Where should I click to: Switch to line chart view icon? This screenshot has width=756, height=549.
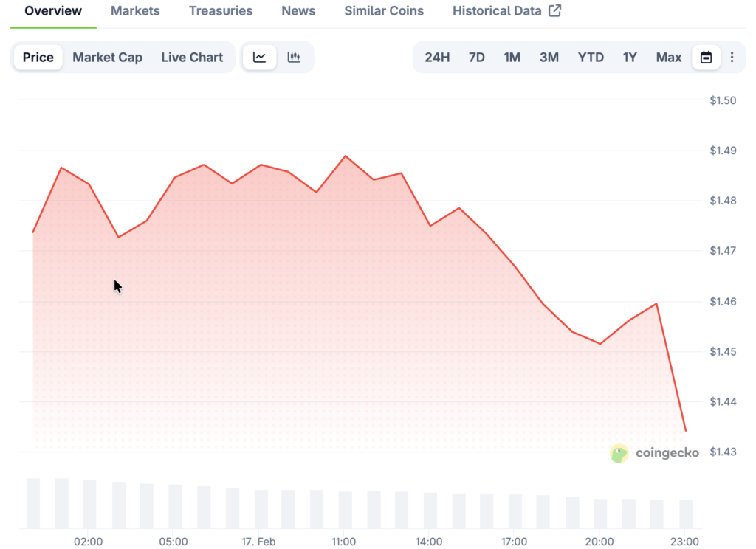259,58
